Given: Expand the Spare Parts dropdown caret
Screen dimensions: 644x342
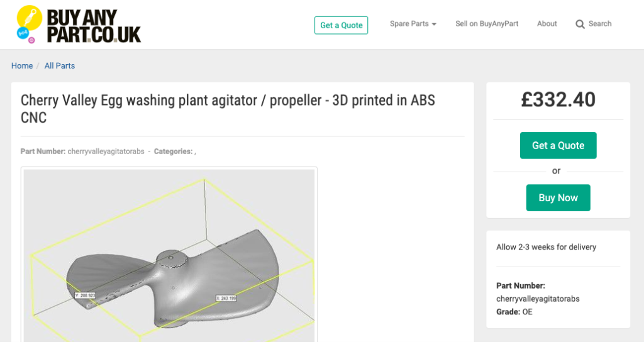Looking at the screenshot, I should tap(434, 25).
